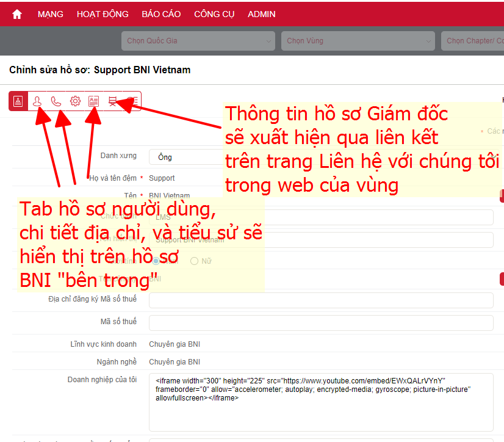Open the gear settings tab
Image resolution: width=504 pixels, height=442 pixels.
click(x=75, y=101)
